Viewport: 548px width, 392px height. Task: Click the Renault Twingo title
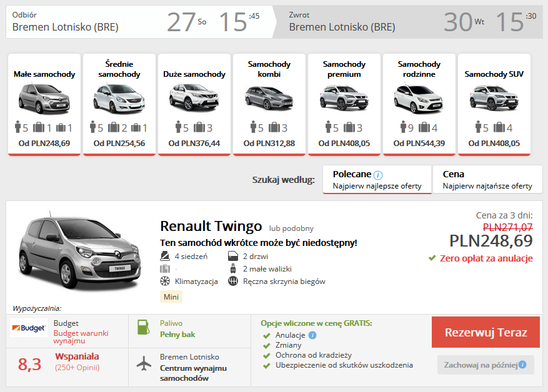click(211, 226)
